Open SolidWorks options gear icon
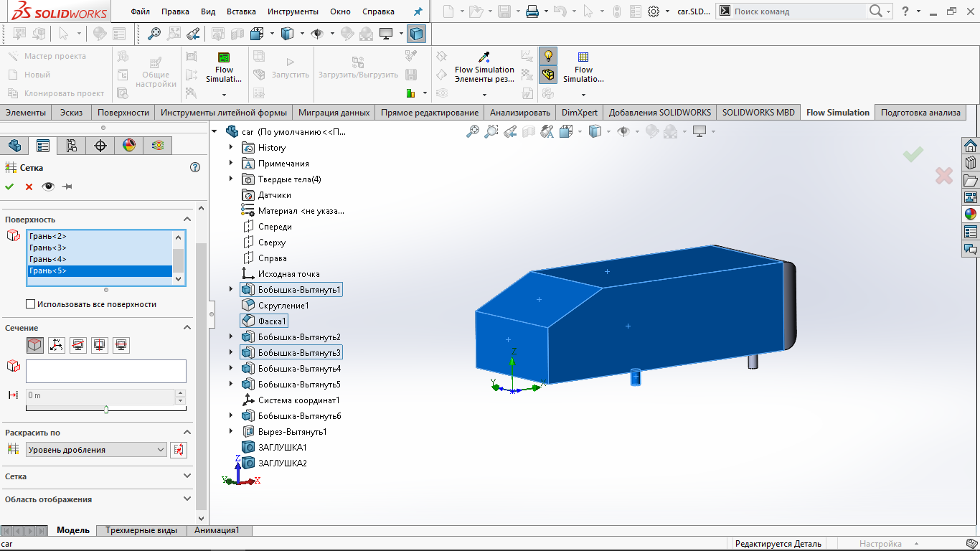The width and height of the screenshot is (980, 551). click(x=654, y=11)
